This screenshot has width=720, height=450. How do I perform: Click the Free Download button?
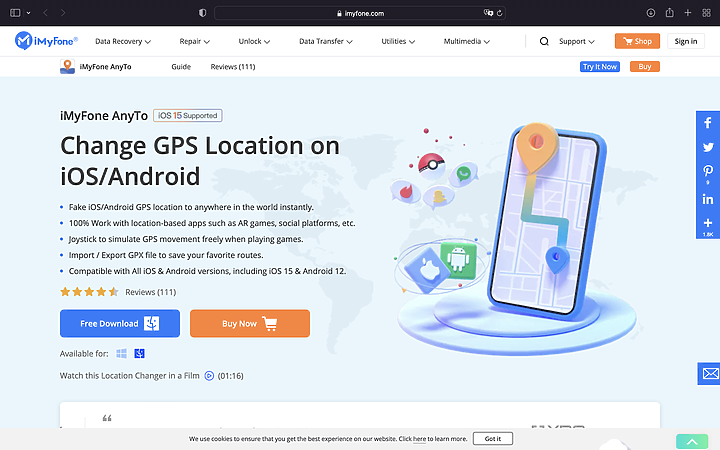pos(120,323)
